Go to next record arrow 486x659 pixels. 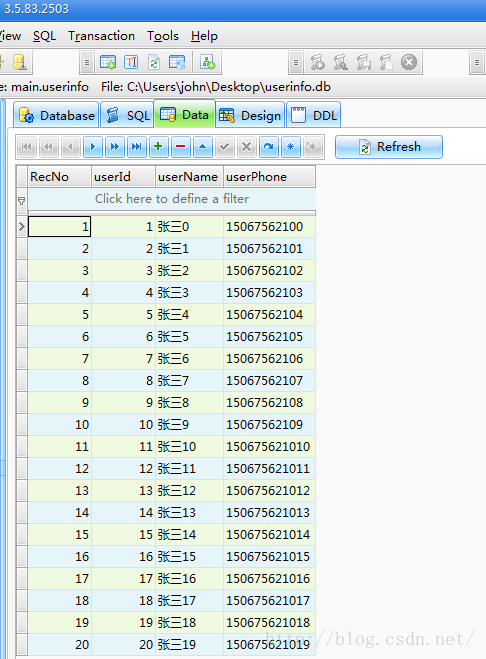pyautogui.click(x=93, y=147)
